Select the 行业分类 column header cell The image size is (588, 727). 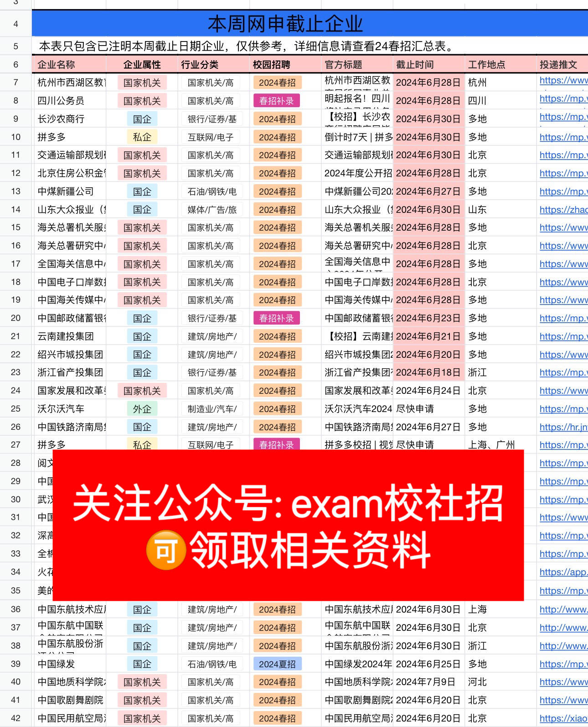tap(213, 64)
